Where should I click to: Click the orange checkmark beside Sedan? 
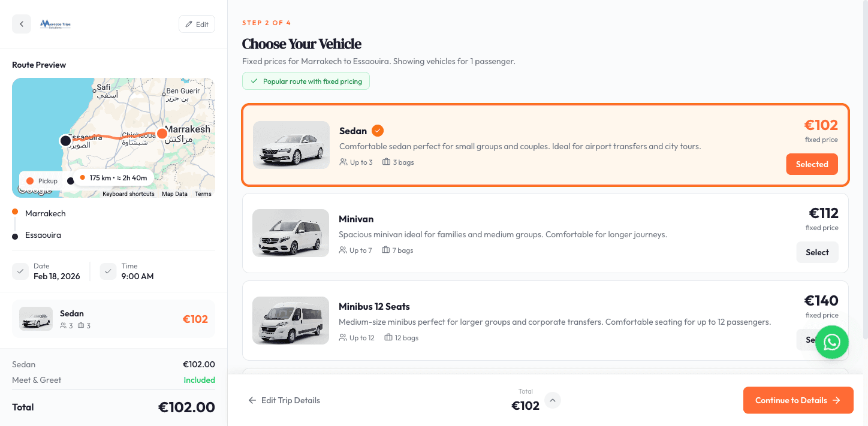pos(378,131)
